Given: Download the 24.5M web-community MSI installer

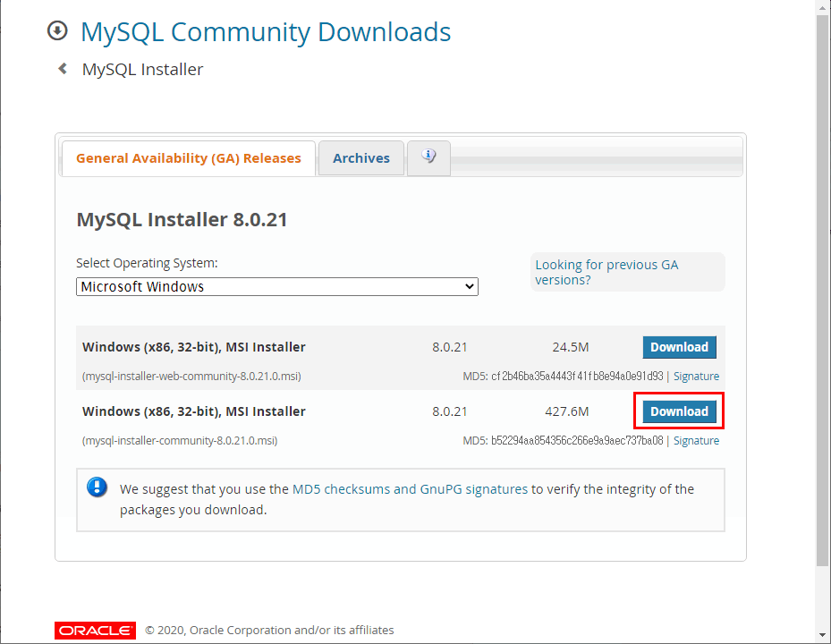Looking at the screenshot, I should pos(680,347).
